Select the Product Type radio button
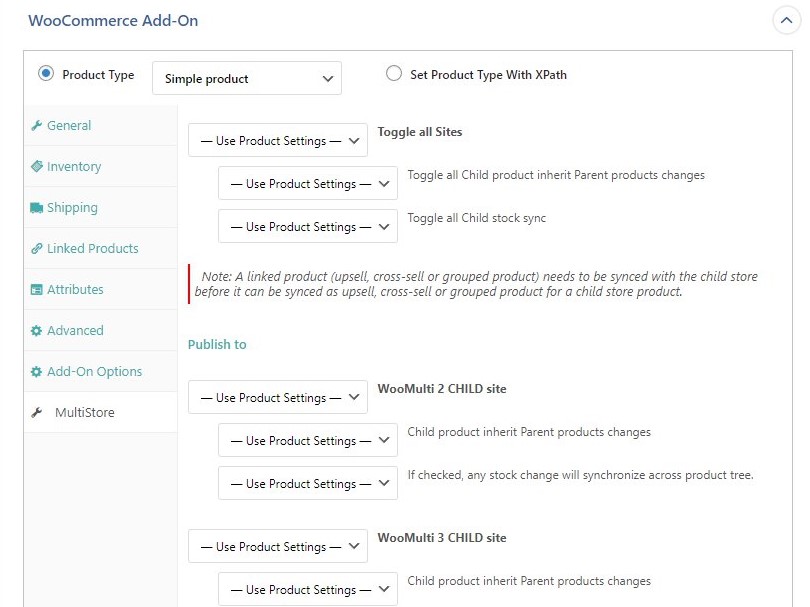Viewport: 810px width, 607px height. coord(46,74)
